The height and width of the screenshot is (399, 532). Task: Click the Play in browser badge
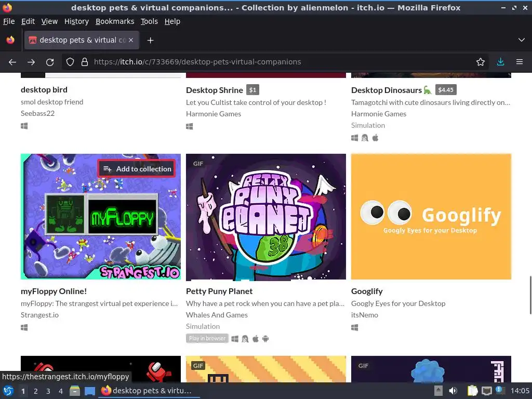(207, 338)
